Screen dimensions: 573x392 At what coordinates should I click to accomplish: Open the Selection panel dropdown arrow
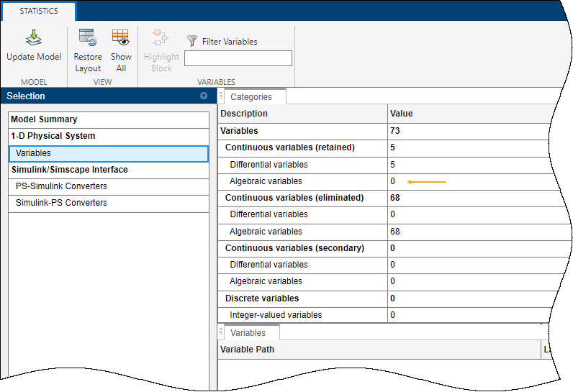click(x=204, y=96)
